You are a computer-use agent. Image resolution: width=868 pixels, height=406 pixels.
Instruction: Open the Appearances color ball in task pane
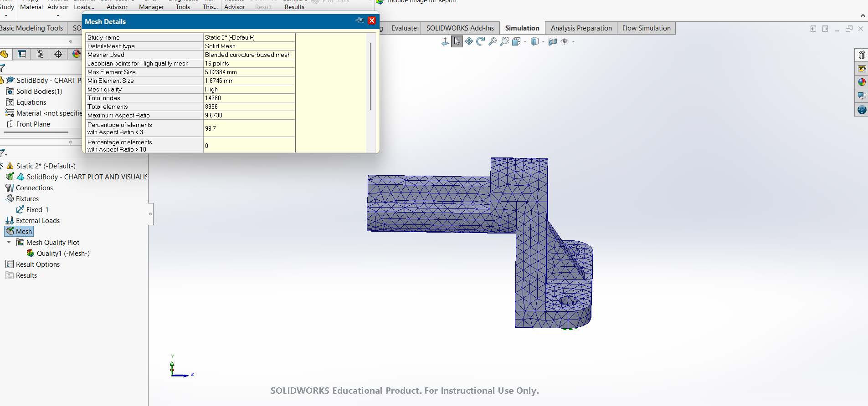(x=862, y=82)
